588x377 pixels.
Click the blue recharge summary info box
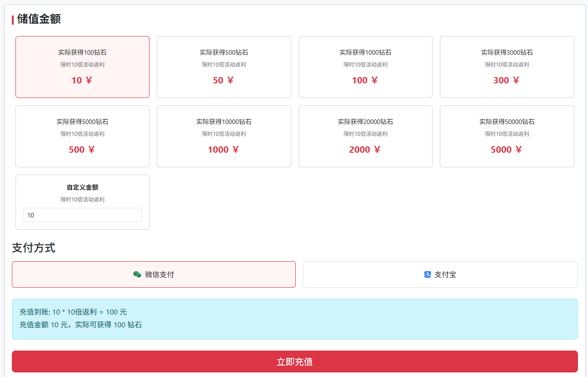[x=294, y=319]
